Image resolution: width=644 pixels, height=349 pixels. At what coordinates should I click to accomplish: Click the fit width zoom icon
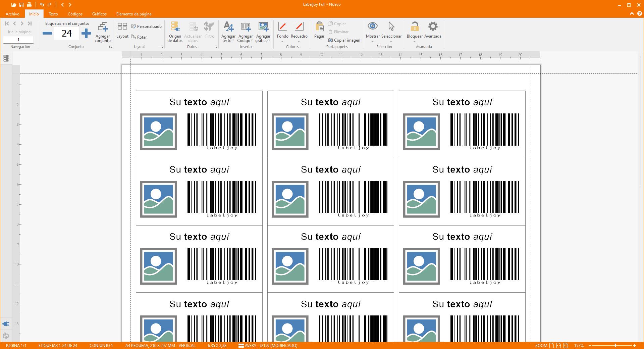tap(558, 345)
